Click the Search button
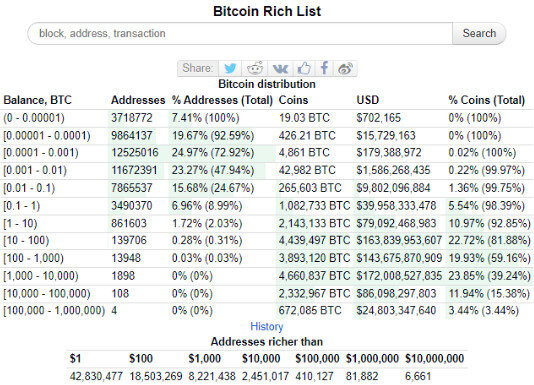Image resolution: width=534 pixels, height=385 pixels. [x=479, y=33]
